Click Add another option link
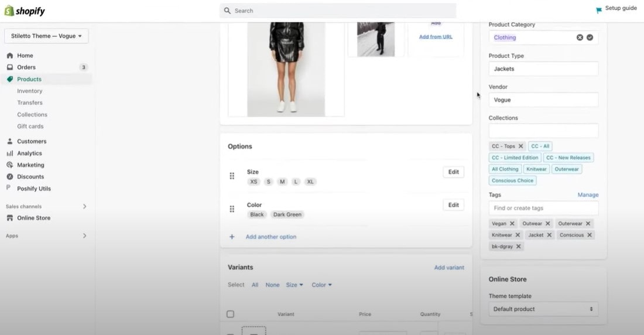 [271, 237]
